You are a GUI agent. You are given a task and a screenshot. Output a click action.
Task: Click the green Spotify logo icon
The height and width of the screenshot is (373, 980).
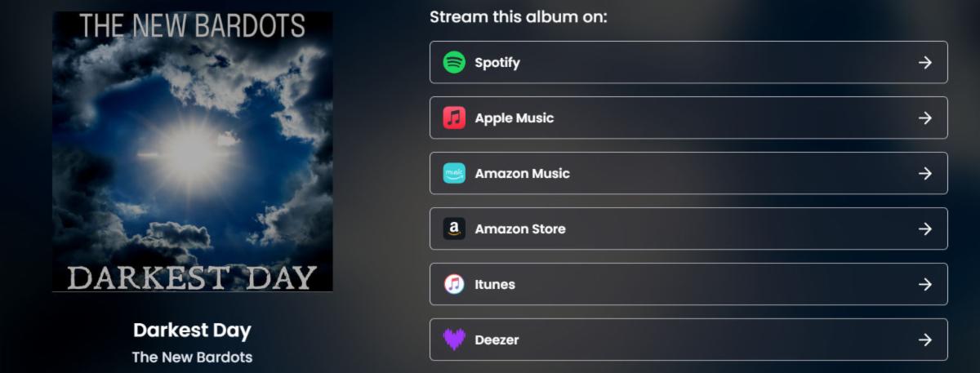pos(454,62)
